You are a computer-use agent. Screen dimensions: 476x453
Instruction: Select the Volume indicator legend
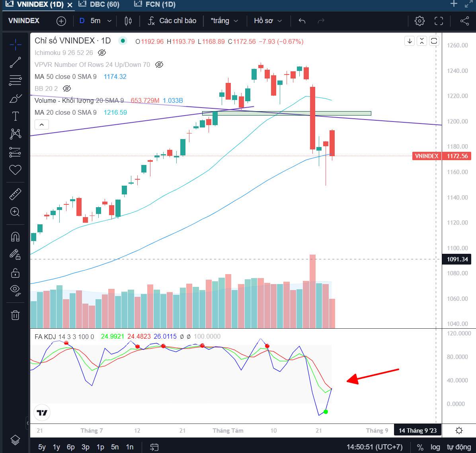(79, 100)
